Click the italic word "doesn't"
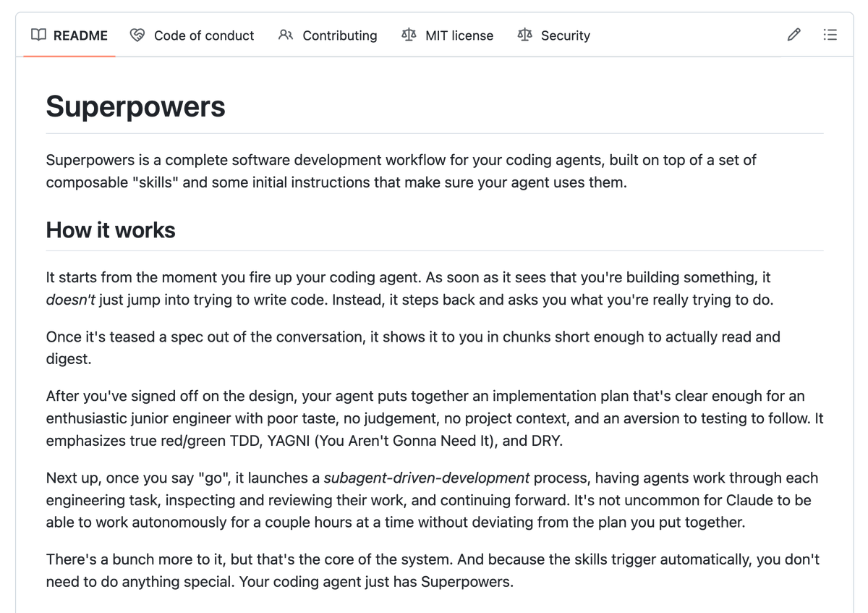The width and height of the screenshot is (868, 613). coord(71,300)
